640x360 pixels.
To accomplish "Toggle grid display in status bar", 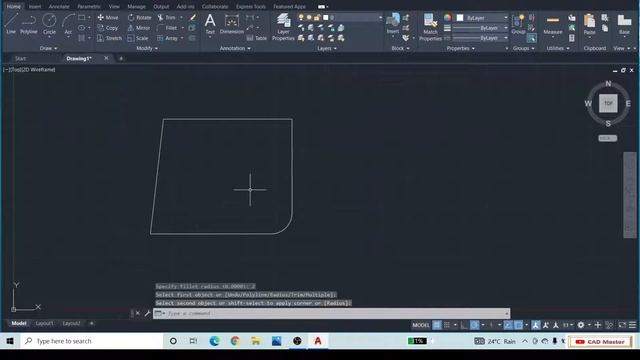I will [437, 325].
